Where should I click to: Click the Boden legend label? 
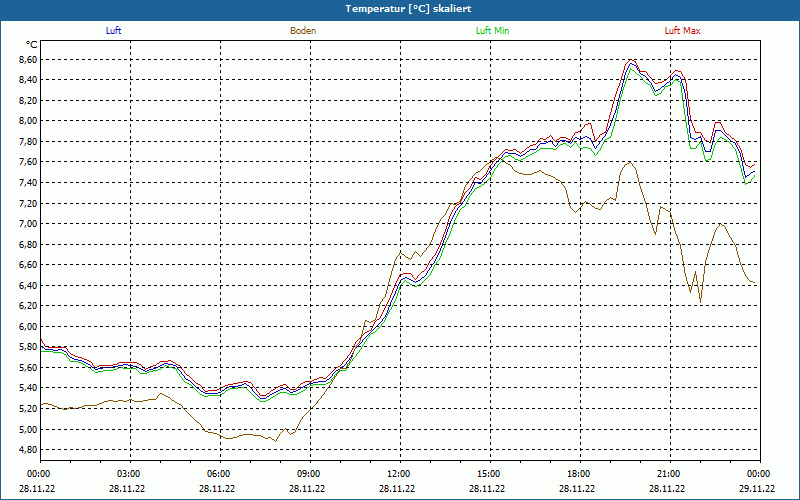[x=303, y=31]
